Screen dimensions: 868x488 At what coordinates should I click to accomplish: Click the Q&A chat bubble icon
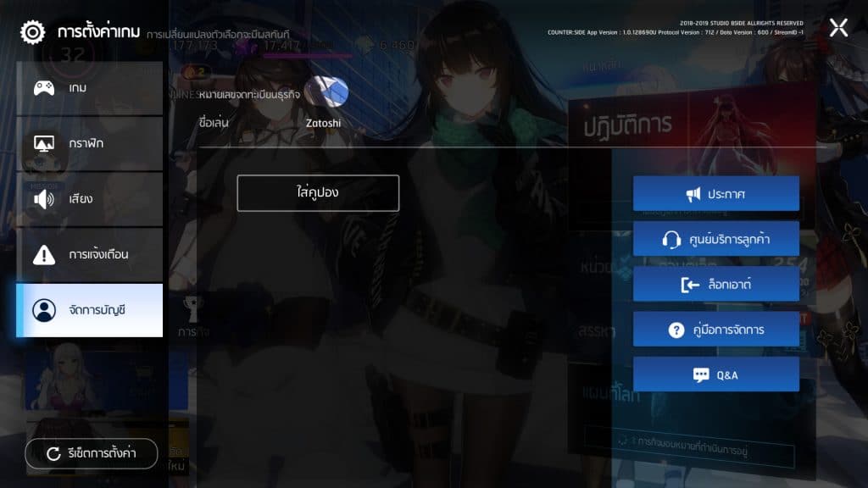tap(701, 375)
